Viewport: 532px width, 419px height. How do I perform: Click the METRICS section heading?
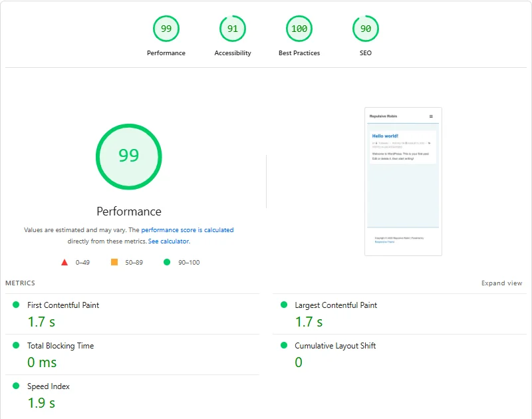pos(20,283)
